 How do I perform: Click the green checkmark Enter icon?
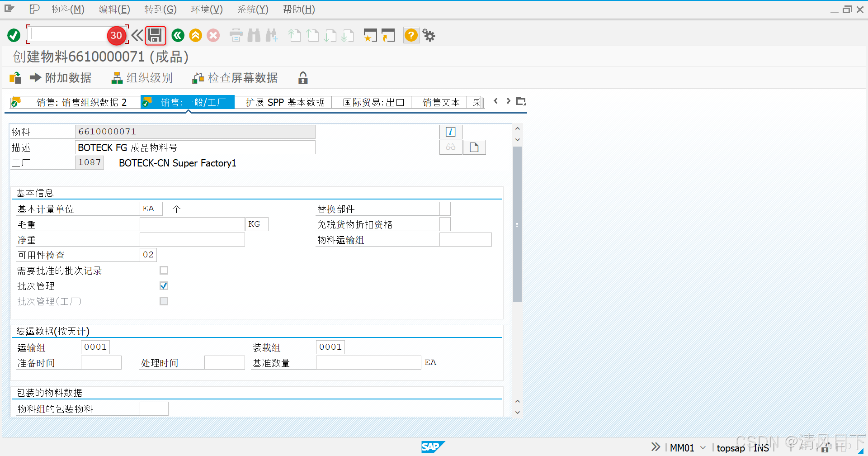(14, 35)
